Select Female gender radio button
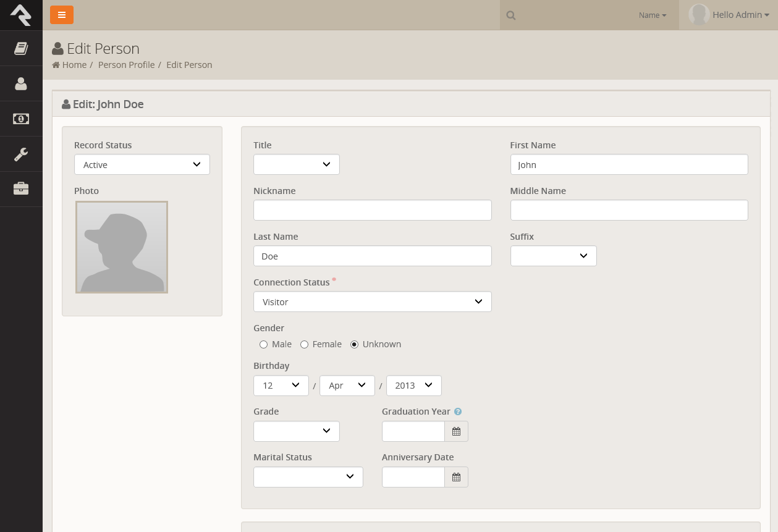This screenshot has width=778, height=532. 304,344
